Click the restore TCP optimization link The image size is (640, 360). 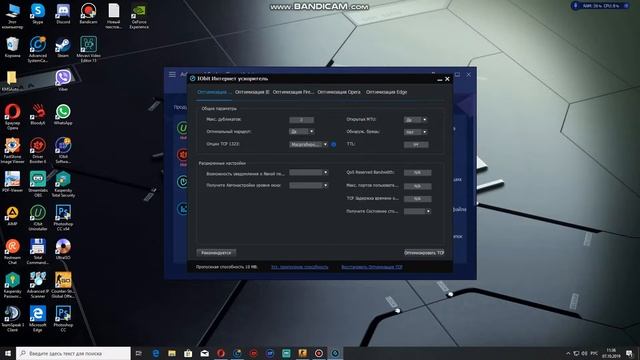pyautogui.click(x=372, y=267)
